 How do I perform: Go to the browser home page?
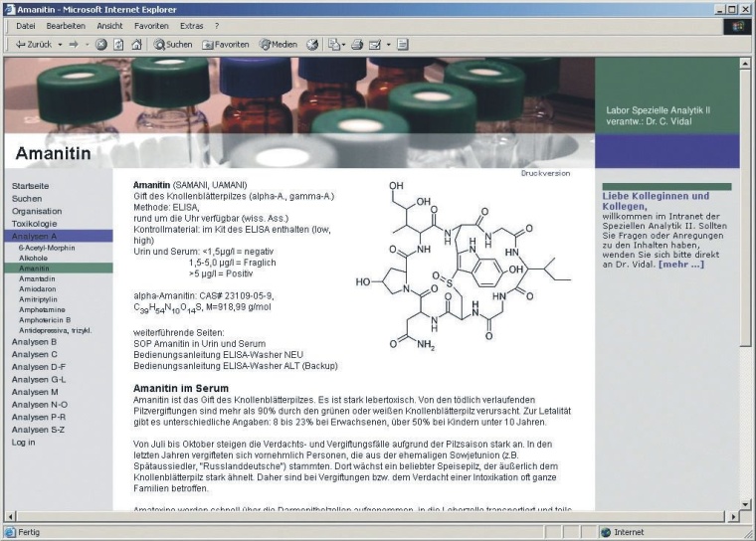[136, 45]
